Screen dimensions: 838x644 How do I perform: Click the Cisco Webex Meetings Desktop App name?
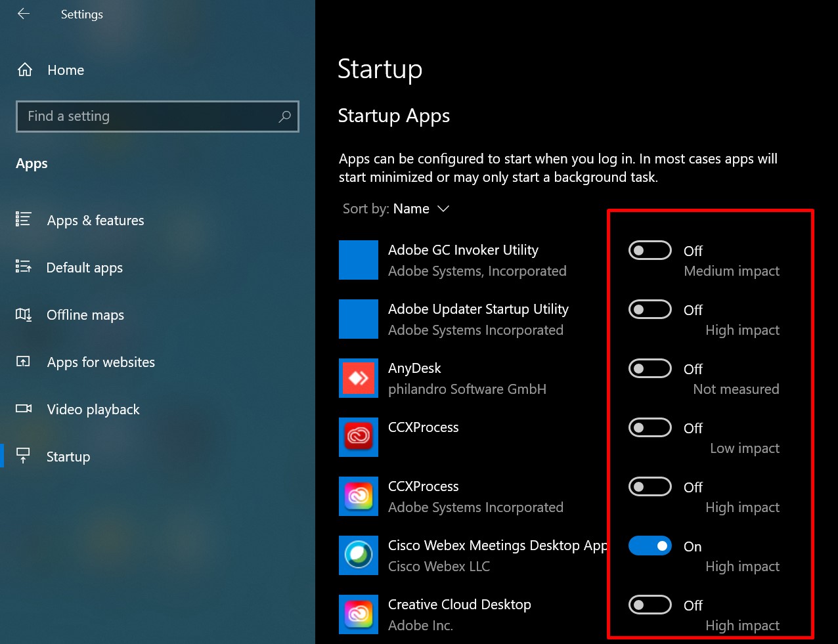tap(498, 546)
